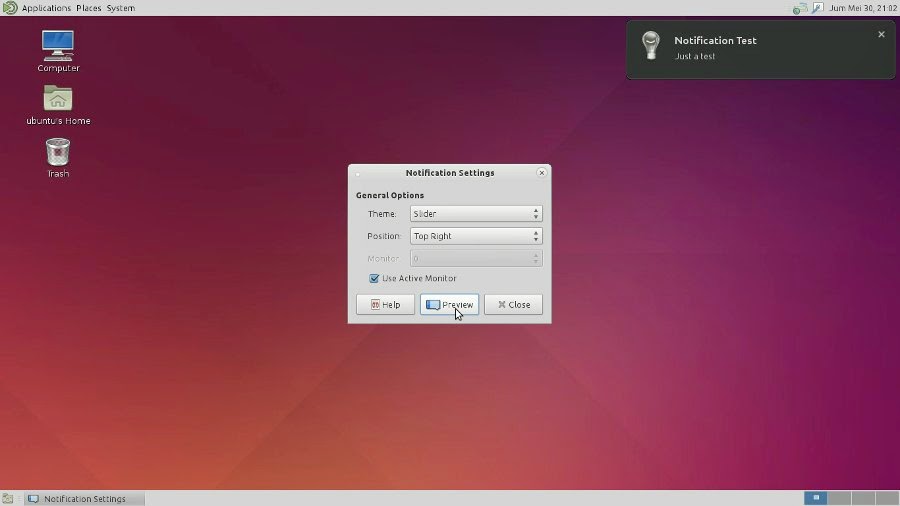Click the show desktop icon in bottom panel

pyautogui.click(x=7, y=499)
